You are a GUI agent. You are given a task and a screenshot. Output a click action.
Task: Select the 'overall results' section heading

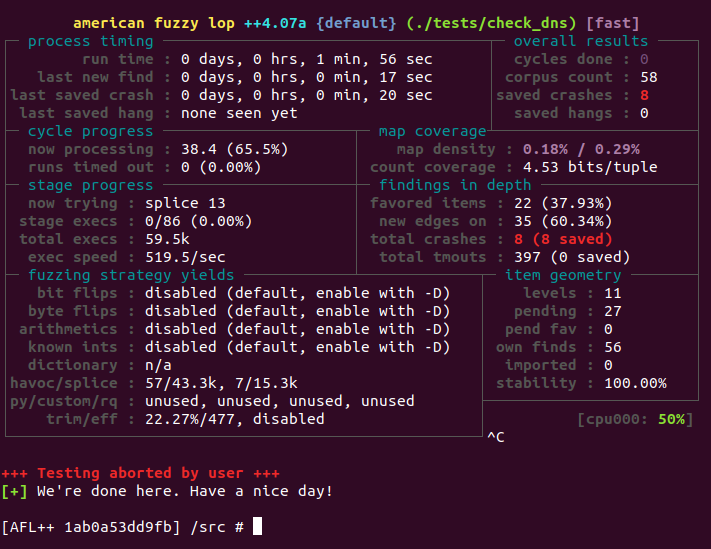581,41
